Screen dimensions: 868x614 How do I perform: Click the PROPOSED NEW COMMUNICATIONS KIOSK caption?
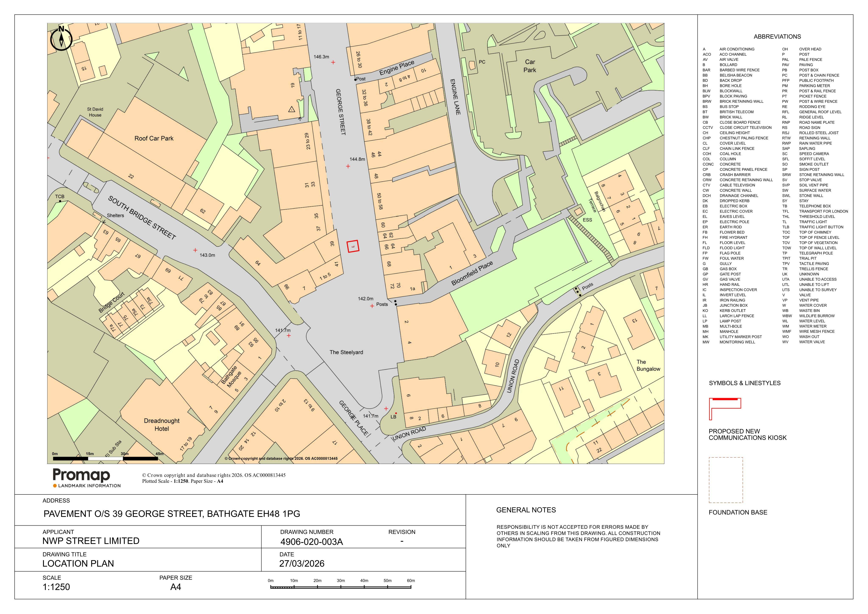coord(747,434)
